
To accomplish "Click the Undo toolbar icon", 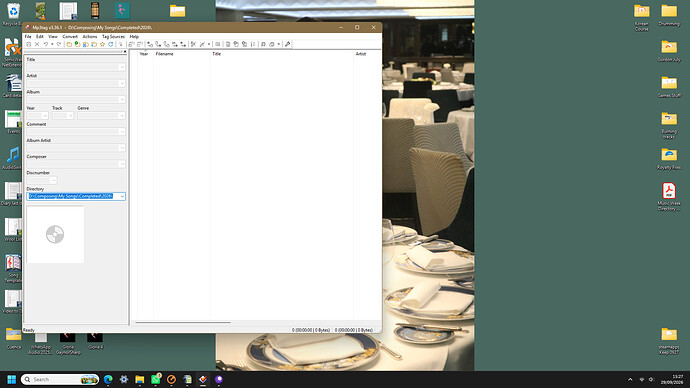I will [45, 44].
